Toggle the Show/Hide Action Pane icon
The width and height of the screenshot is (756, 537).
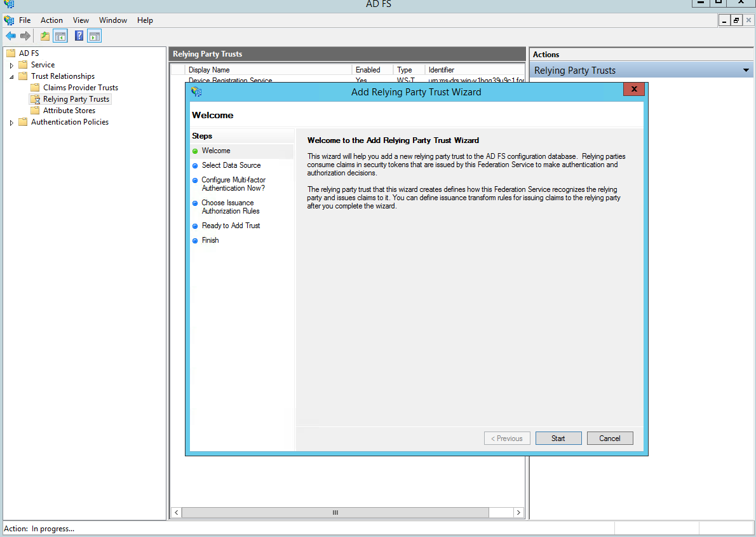[x=95, y=36]
